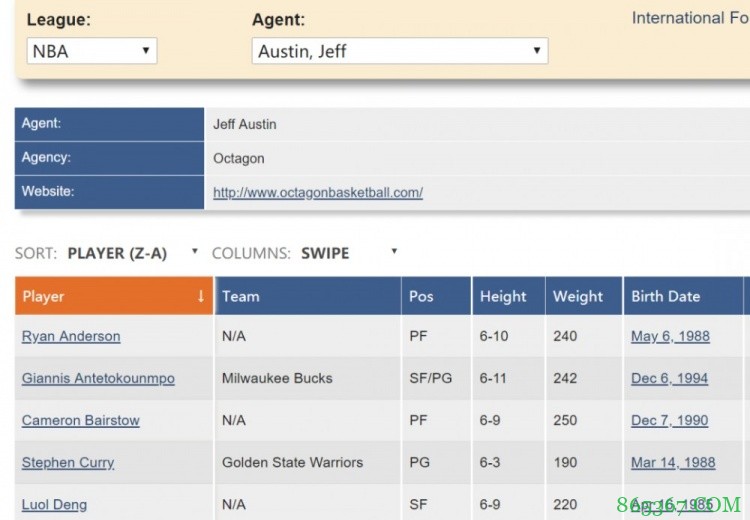Sort table by Height column header
The image size is (750, 520).
pyautogui.click(x=503, y=296)
